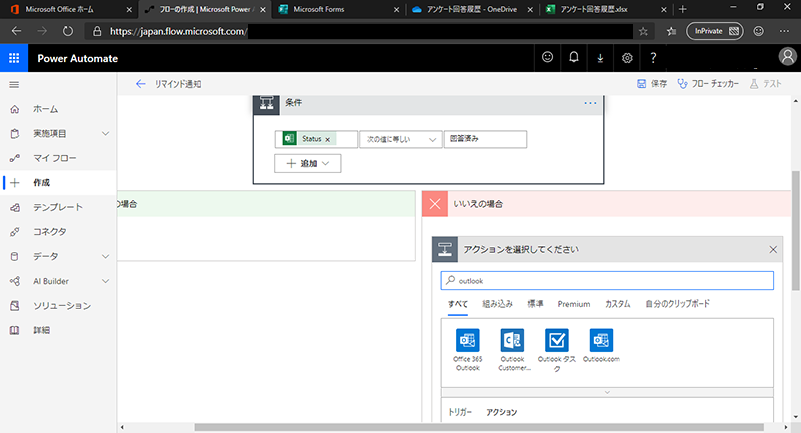Select the アクション tab
This screenshot has height=433, width=801.
(502, 412)
